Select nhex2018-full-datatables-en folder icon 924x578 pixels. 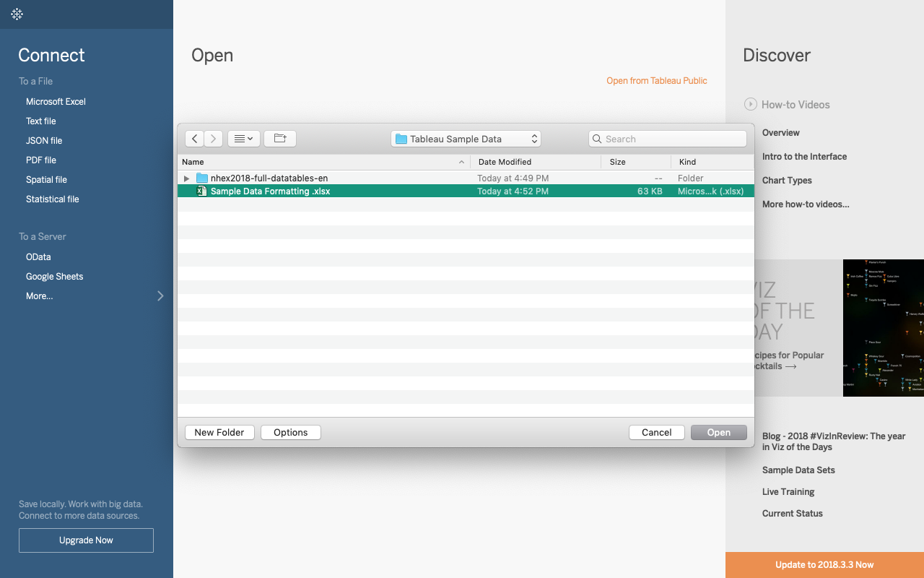(202, 178)
